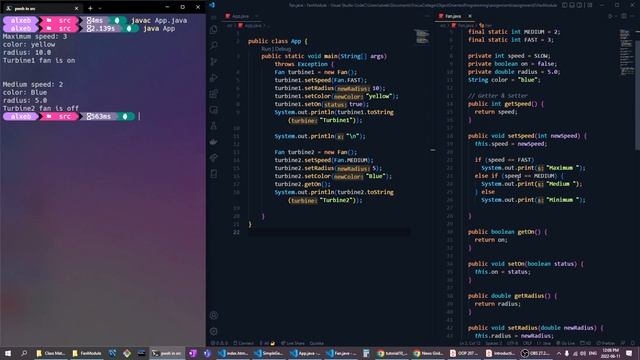Click the terminal line 'Turbine1 fan is on'

point(39,60)
